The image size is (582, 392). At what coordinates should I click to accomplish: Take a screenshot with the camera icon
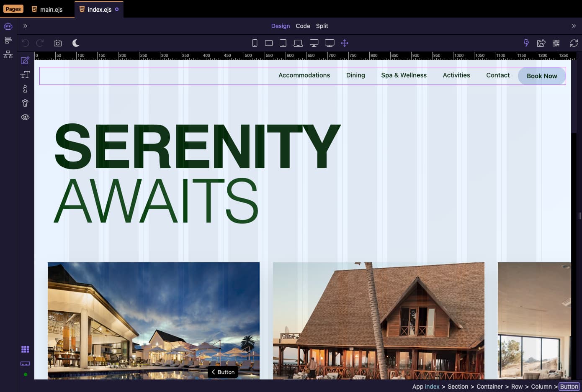pyautogui.click(x=58, y=43)
